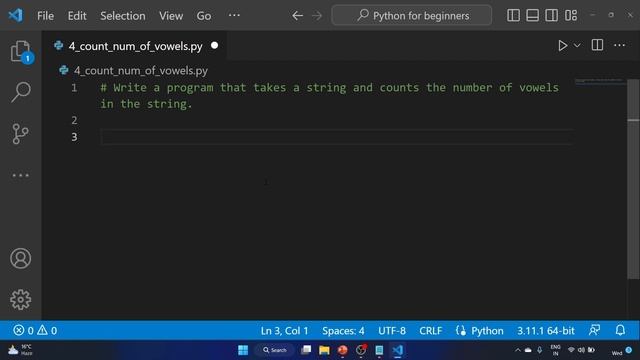
Task: Click Ln 3, Col 1 in status bar
Action: 284,331
